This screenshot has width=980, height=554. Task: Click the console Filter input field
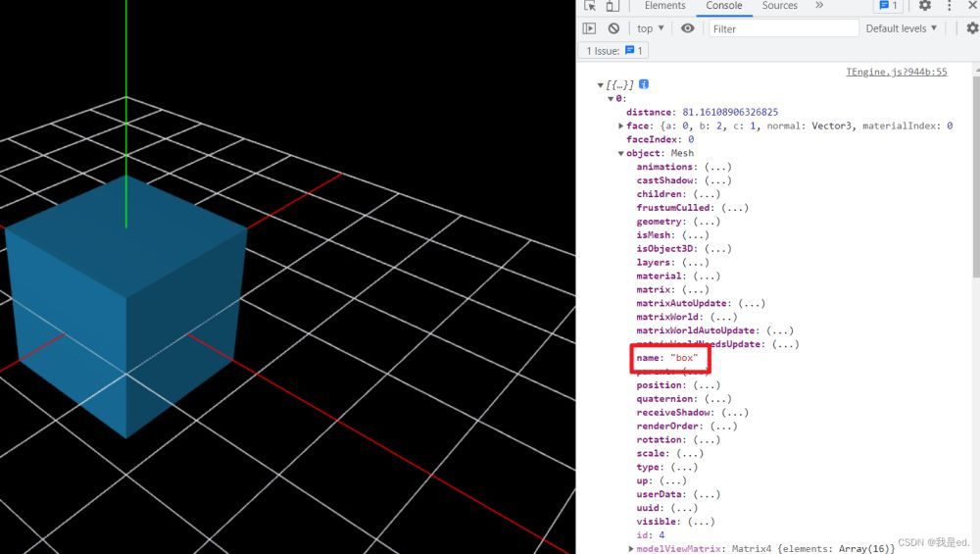click(783, 28)
